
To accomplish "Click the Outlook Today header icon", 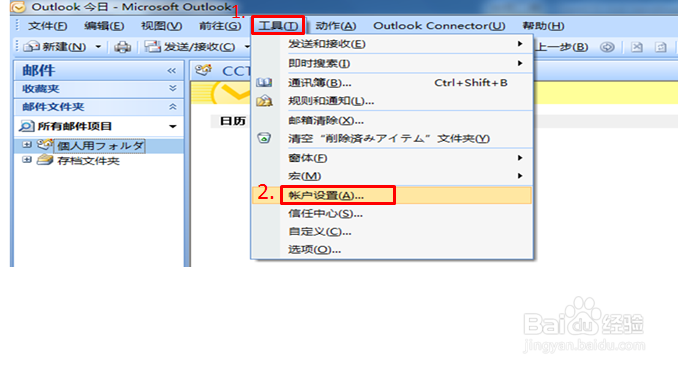I will [x=203, y=70].
